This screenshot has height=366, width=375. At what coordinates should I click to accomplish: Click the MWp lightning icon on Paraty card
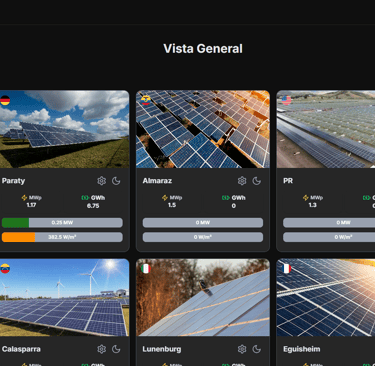pyautogui.click(x=24, y=198)
